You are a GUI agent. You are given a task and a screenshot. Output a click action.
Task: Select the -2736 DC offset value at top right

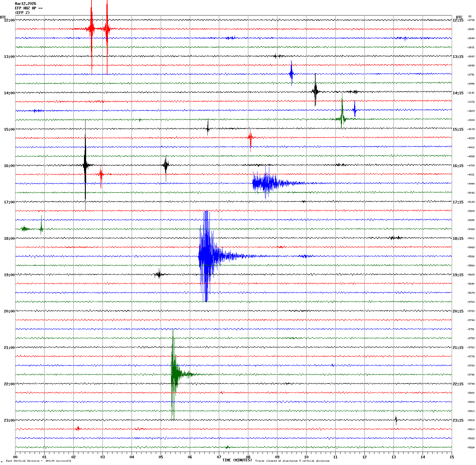pyautogui.click(x=471, y=20)
